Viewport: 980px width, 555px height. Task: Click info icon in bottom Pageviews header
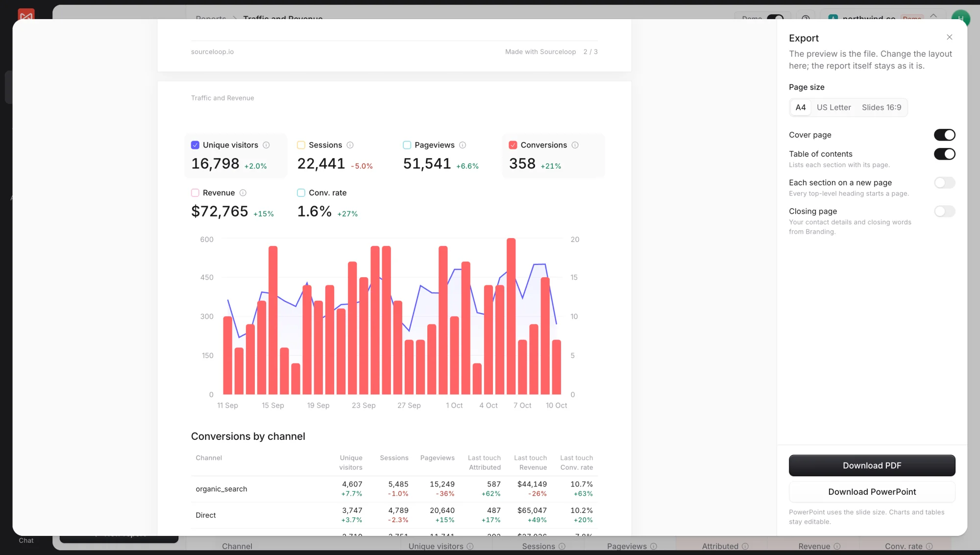(653, 546)
